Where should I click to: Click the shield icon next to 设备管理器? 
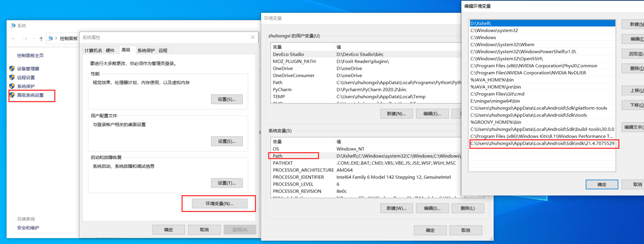pyautogui.click(x=12, y=68)
